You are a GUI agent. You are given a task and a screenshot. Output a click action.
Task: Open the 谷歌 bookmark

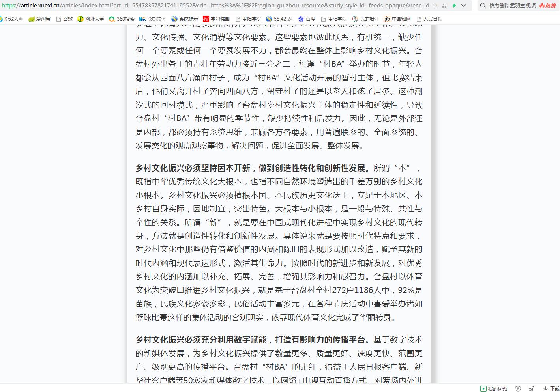65,19
